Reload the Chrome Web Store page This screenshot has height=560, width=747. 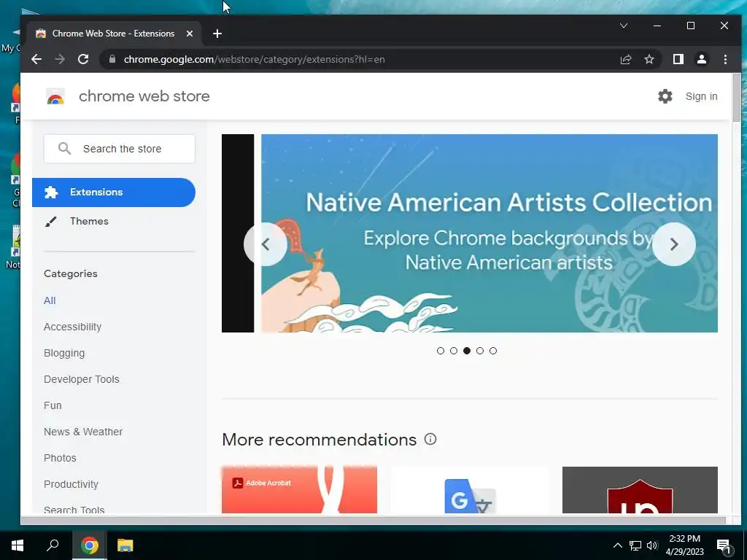(83, 59)
